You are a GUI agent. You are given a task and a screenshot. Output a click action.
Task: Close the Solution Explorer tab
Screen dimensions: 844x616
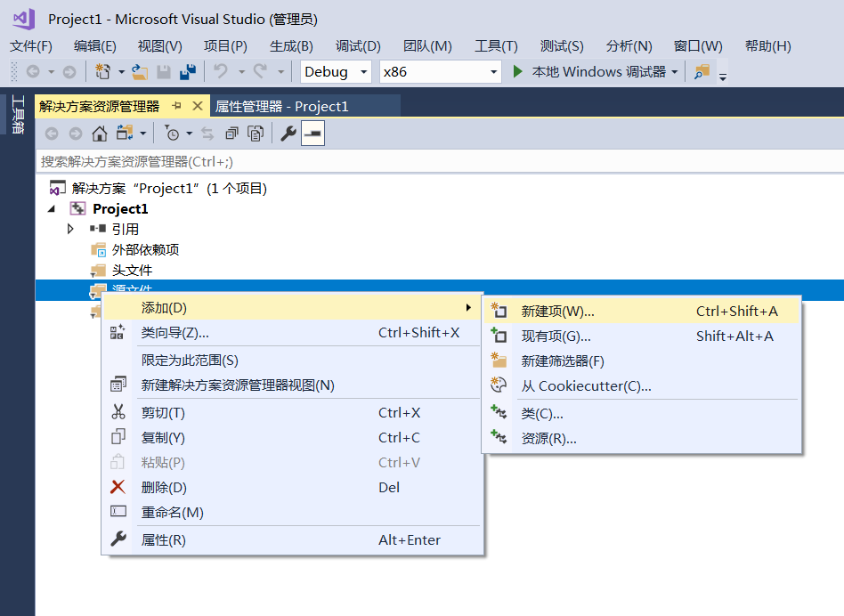198,106
